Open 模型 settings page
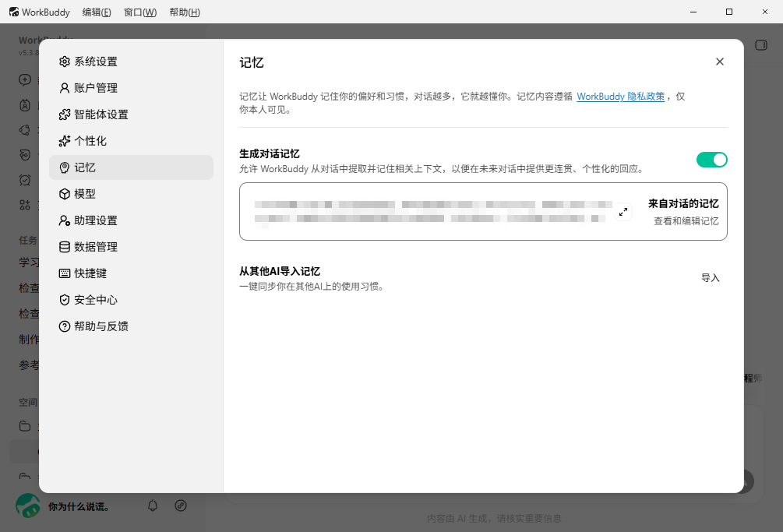Viewport: 783px width, 532px height. pyautogui.click(x=131, y=194)
